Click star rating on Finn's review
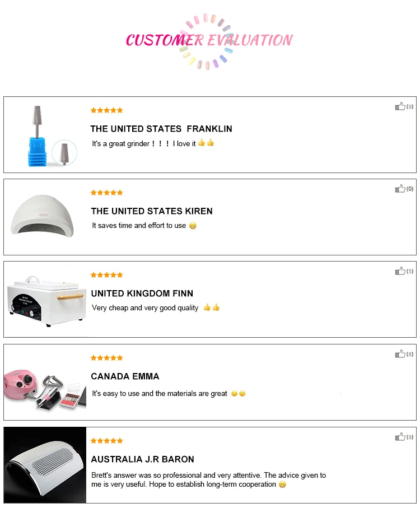 coord(106,275)
